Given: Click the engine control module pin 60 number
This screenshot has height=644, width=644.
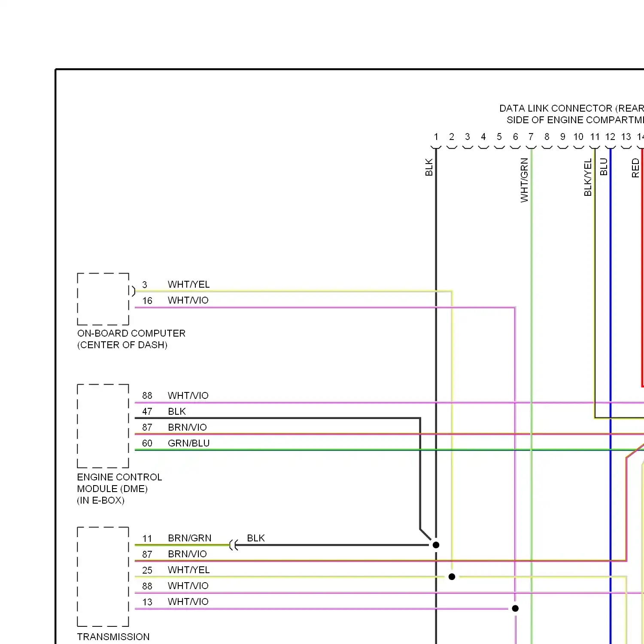Looking at the screenshot, I should [x=147, y=444].
